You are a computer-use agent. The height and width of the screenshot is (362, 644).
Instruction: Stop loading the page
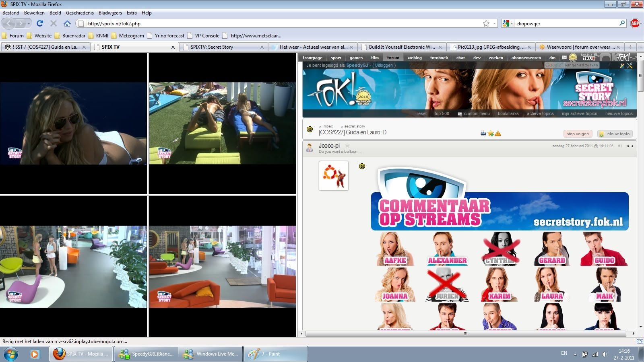pyautogui.click(x=53, y=23)
